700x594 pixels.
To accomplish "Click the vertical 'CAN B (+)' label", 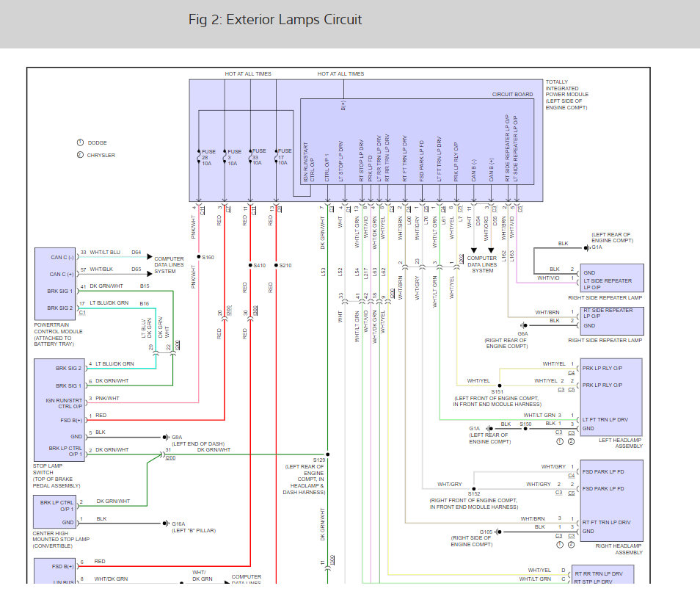I will [x=492, y=170].
